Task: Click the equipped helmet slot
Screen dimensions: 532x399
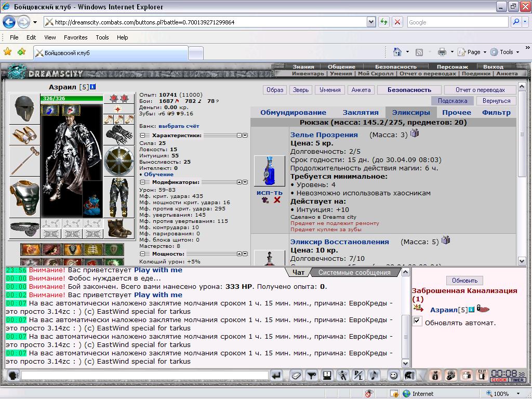Action: (x=24, y=109)
